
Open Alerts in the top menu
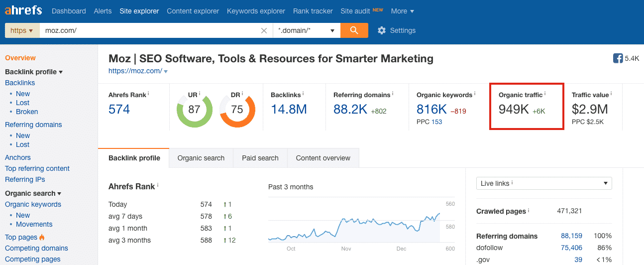(103, 11)
